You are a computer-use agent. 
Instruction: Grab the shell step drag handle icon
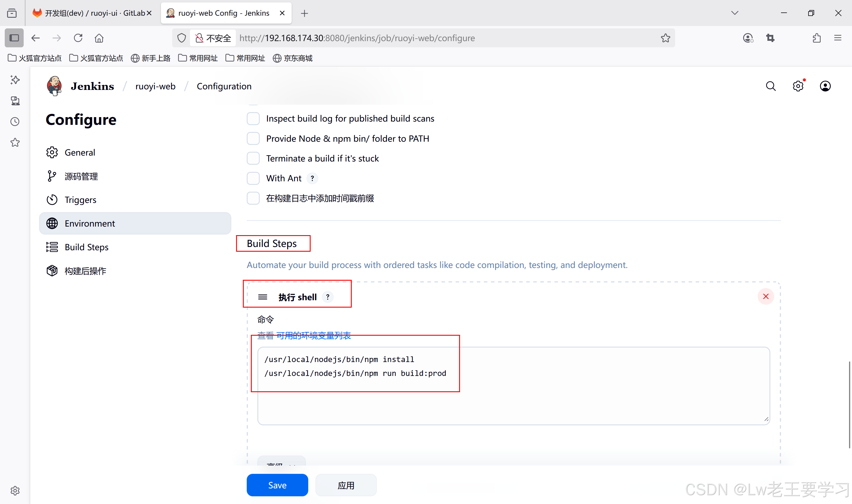click(262, 297)
